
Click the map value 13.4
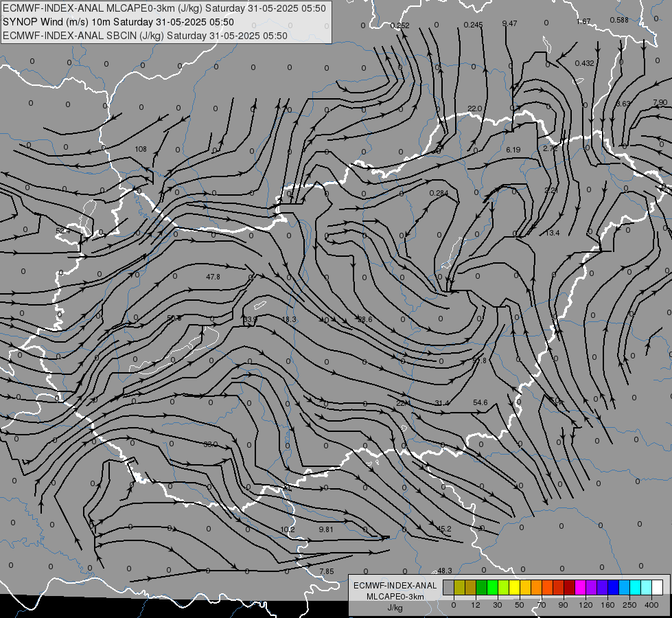point(553,233)
